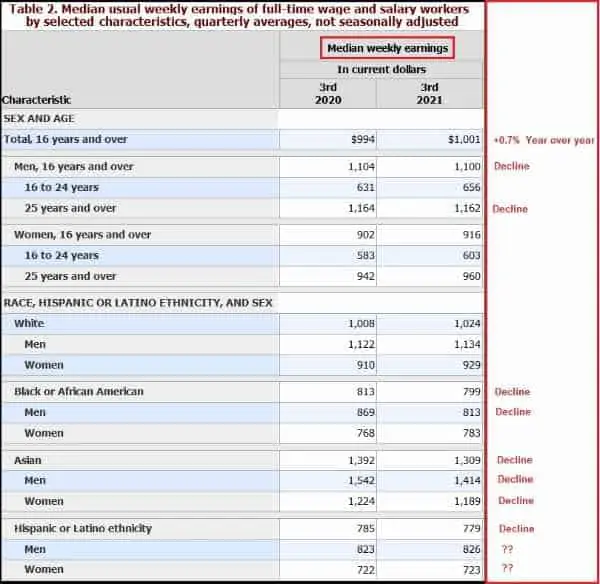Click the 722 value cell
This screenshot has height=584, width=600.
[328, 570]
